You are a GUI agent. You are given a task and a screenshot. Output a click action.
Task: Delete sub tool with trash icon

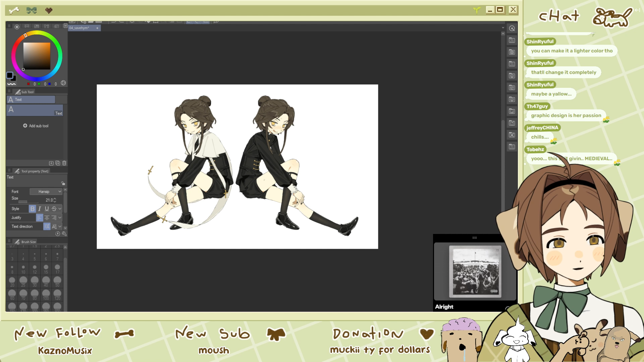click(x=64, y=163)
